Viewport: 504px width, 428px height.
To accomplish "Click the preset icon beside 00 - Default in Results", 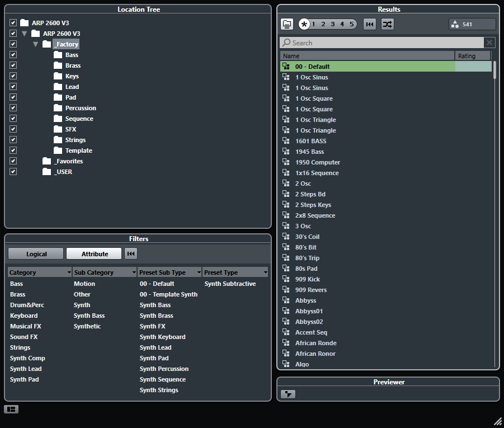I will click(x=286, y=66).
